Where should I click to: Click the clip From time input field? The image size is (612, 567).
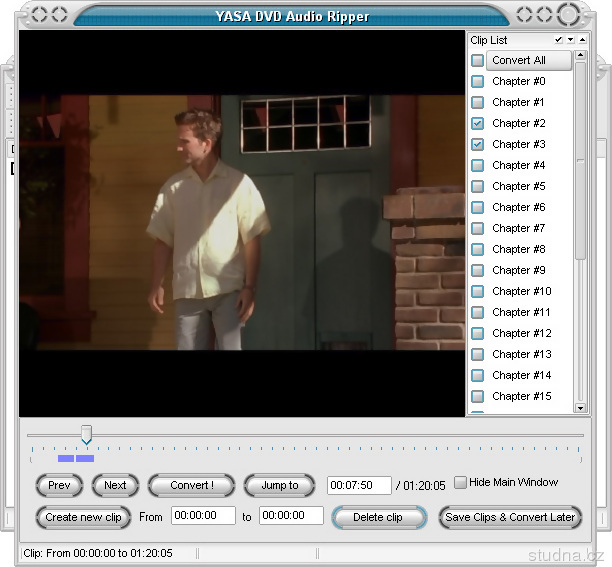coord(203,516)
